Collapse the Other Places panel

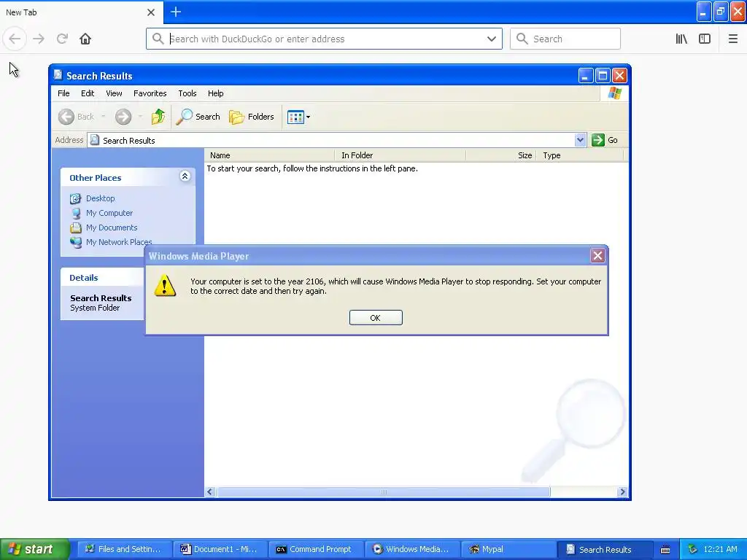pyautogui.click(x=185, y=176)
